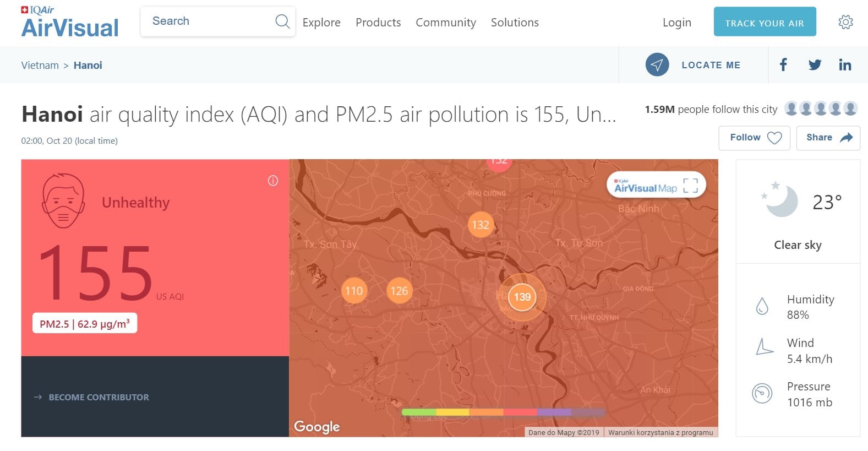The image size is (868, 451).
Task: Click the Login link
Action: click(676, 23)
